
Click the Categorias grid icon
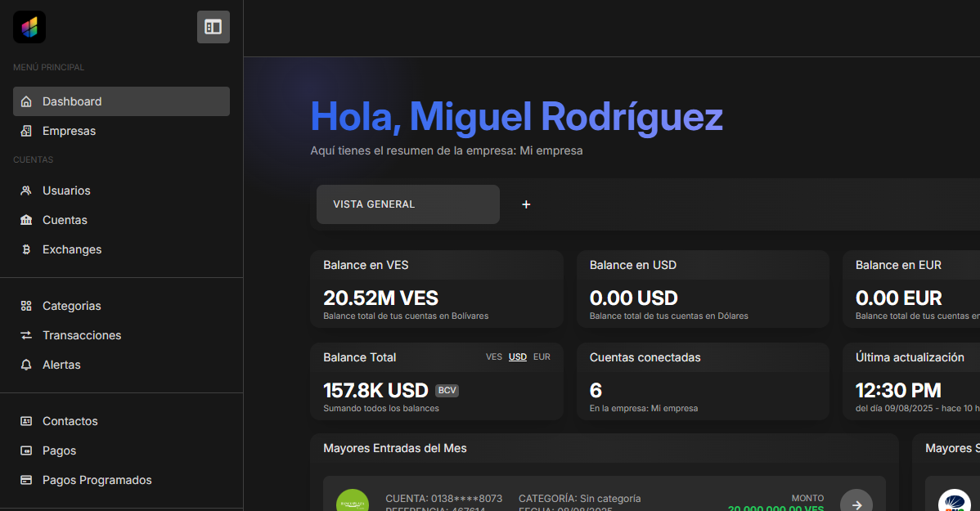click(26, 306)
